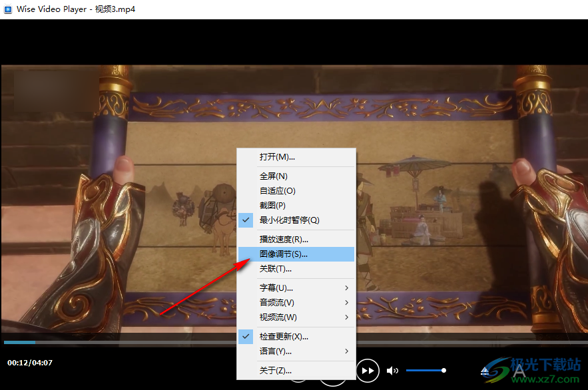Click the eject/open file icon
Viewport: 588px width, 390px height.
pyautogui.click(x=485, y=371)
